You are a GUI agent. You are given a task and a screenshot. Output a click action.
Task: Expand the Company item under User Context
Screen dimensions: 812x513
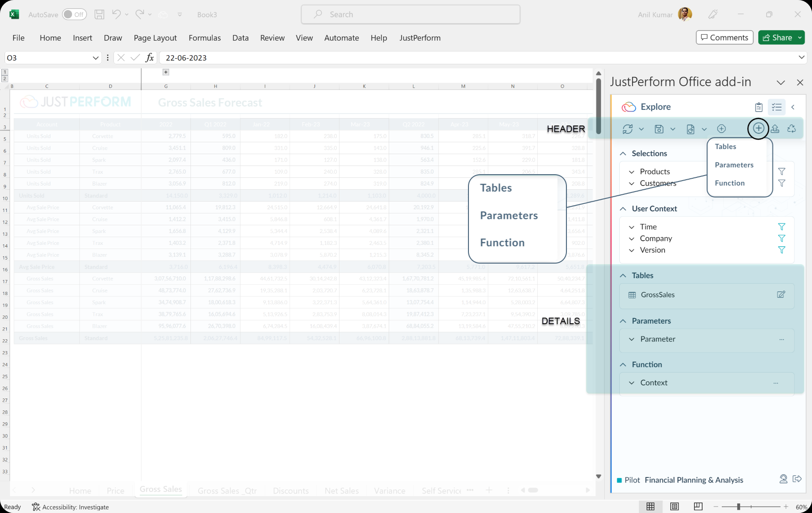[x=632, y=238]
